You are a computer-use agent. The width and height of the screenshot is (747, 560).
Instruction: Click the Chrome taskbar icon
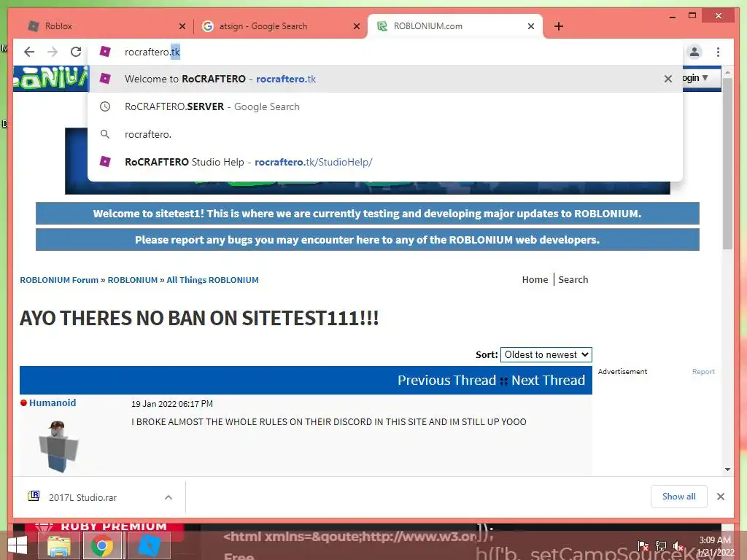click(101, 545)
